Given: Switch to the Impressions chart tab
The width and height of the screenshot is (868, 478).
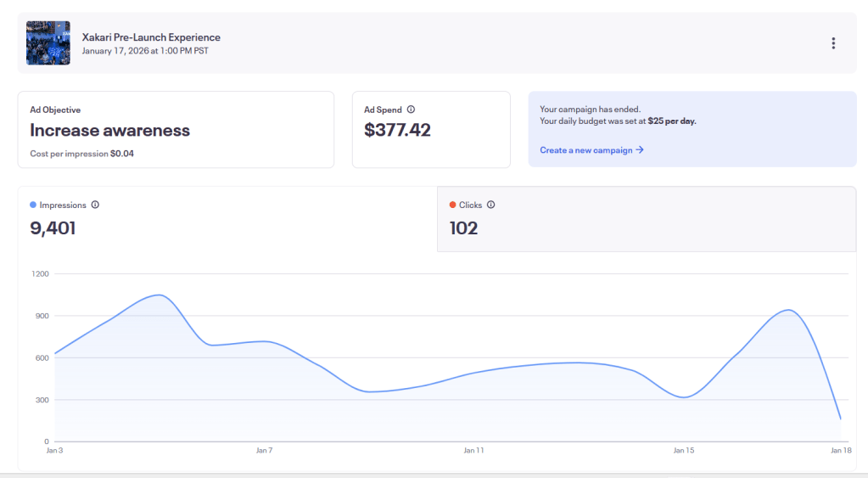Looking at the screenshot, I should [x=227, y=219].
